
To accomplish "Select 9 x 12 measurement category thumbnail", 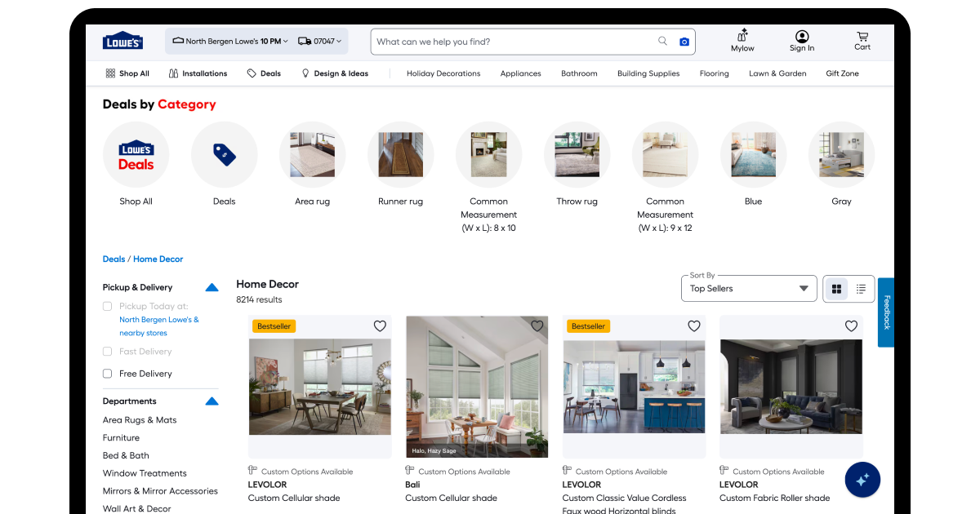I will pos(665,155).
